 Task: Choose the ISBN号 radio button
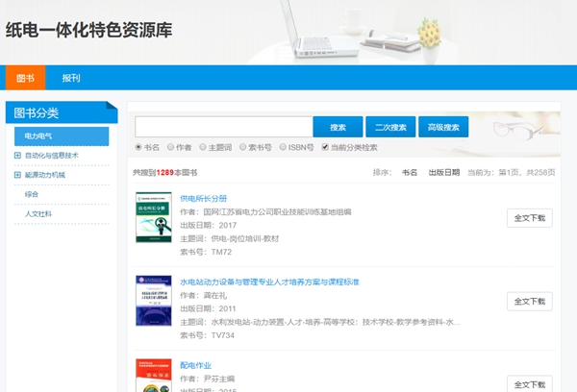(283, 147)
